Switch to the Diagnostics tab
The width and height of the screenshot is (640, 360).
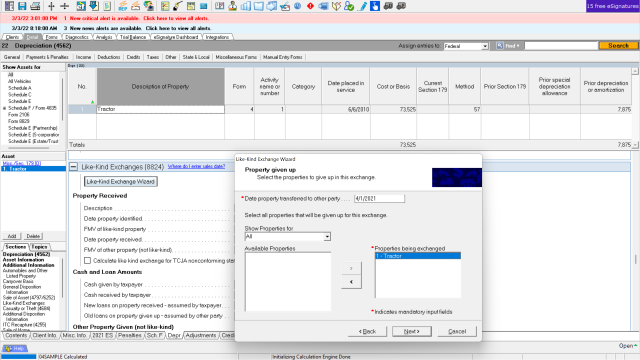(77, 37)
